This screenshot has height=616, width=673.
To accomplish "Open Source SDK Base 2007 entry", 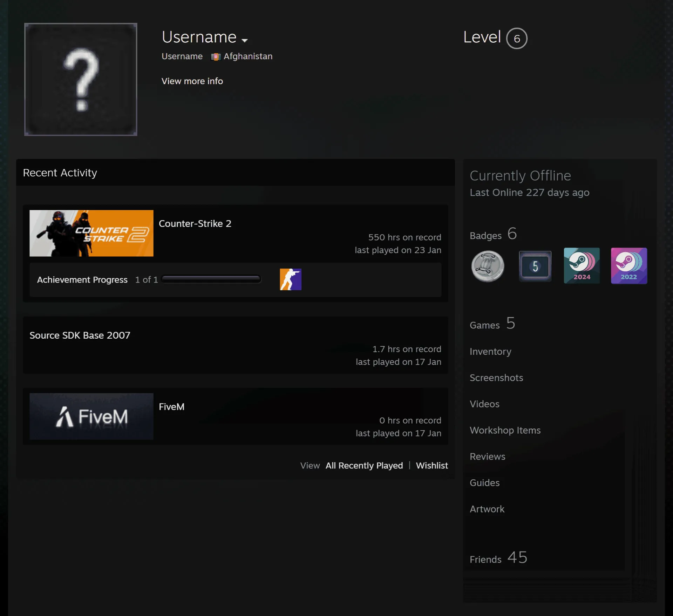I will (80, 335).
